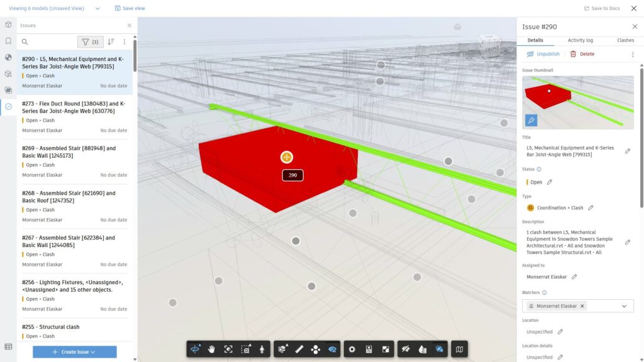Select the Pan tool in the toolbar
Viewport: 644px width, 362px height.
point(211,349)
